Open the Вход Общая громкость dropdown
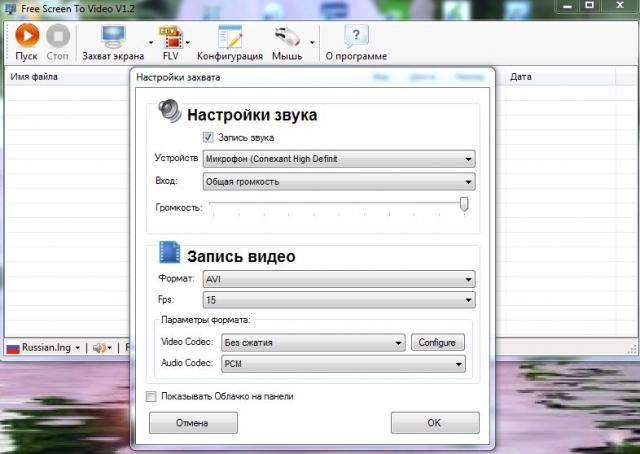Image resolution: width=640 pixels, height=454 pixels. (339, 182)
